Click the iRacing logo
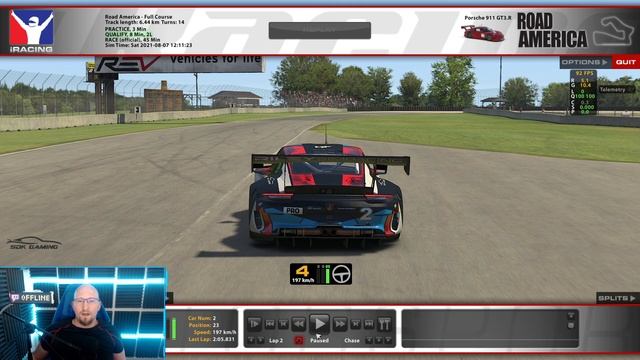 [x=31, y=31]
